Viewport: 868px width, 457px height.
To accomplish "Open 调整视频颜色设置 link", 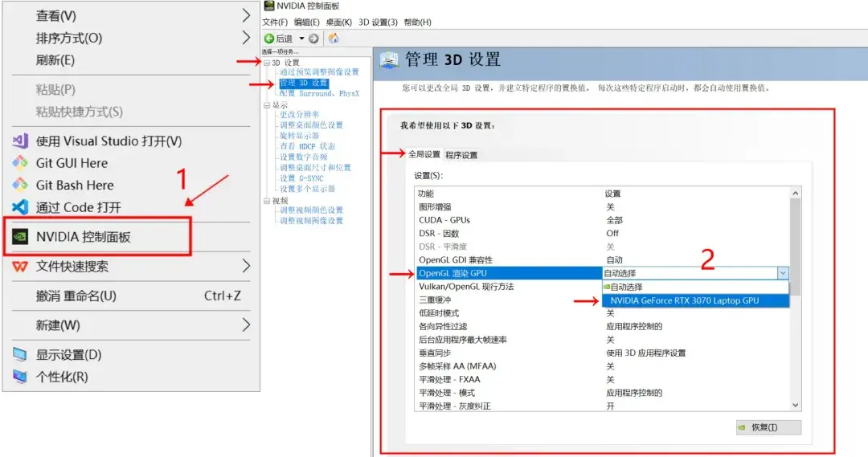I will click(311, 210).
